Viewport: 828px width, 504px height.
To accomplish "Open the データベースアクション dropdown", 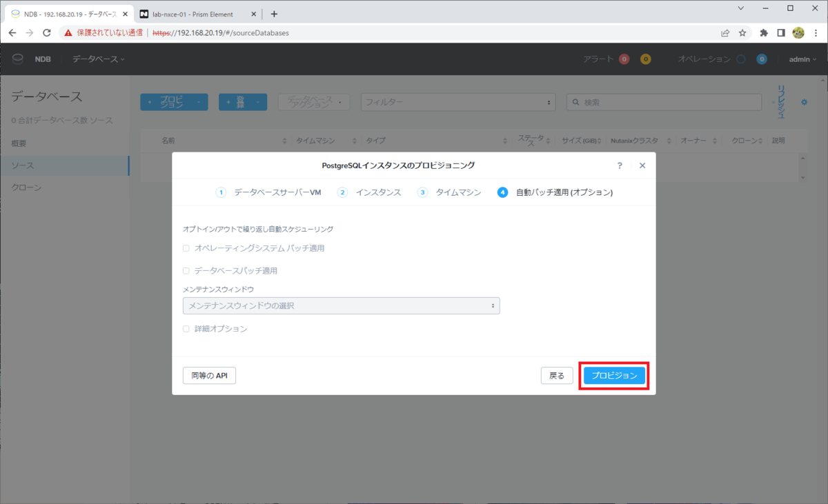I will 315,102.
